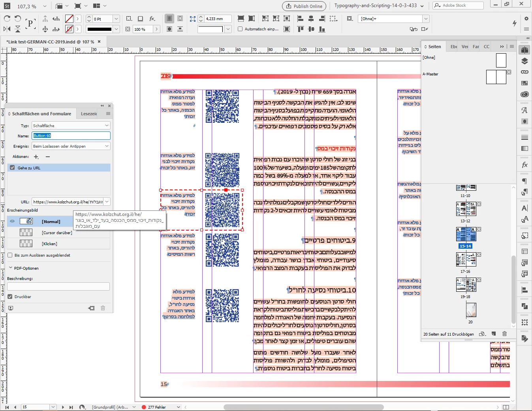Add action plus icon next to Aktionen
Viewport: 532px width, 411px height.
pos(36,157)
